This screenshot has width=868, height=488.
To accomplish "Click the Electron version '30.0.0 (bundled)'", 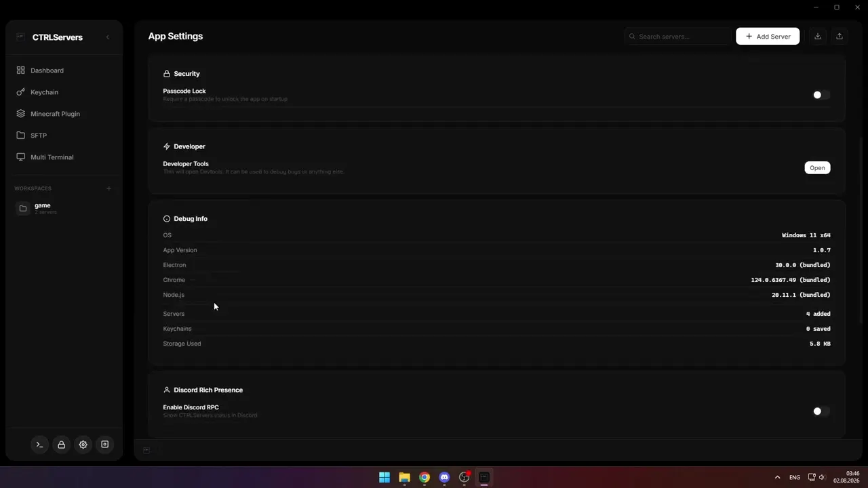I will (803, 265).
